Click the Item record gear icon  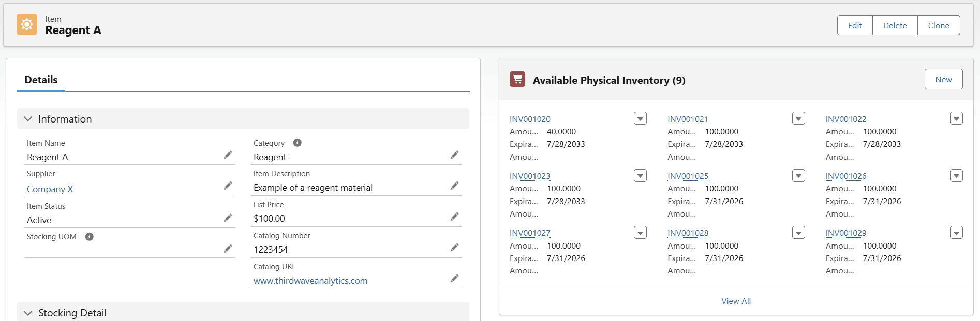point(27,24)
